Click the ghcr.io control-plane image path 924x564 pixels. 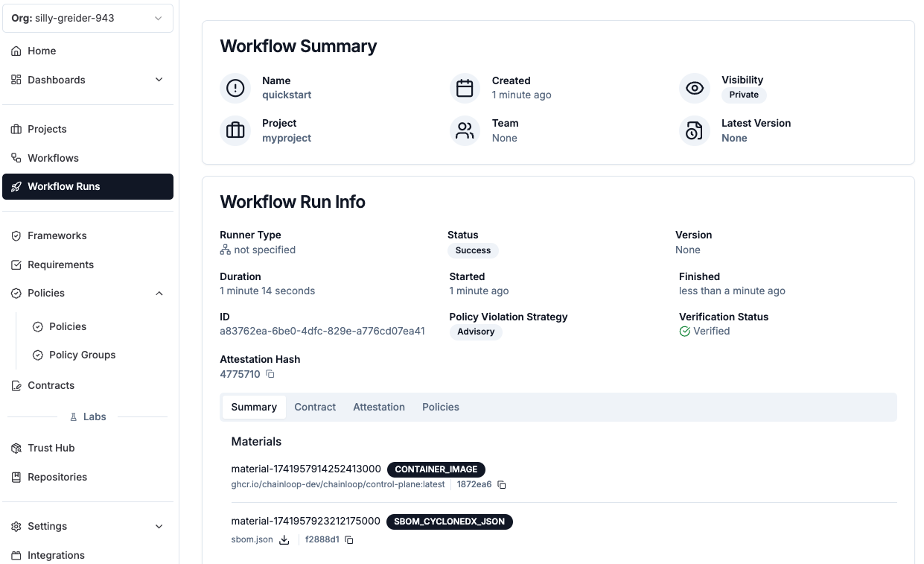(x=338, y=484)
